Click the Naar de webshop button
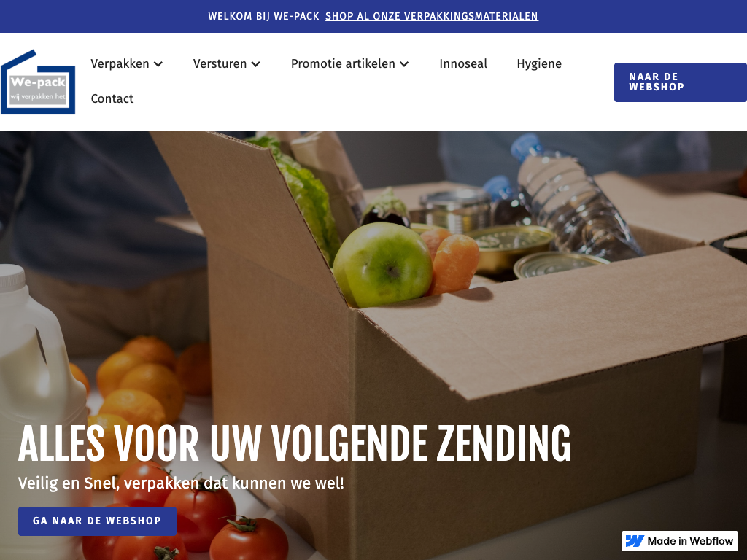 681,82
